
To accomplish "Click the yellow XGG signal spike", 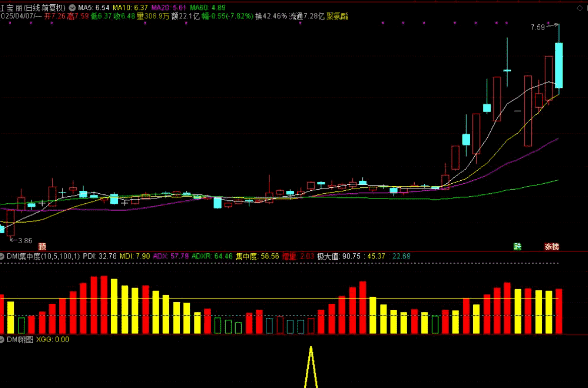I will pyautogui.click(x=311, y=367).
